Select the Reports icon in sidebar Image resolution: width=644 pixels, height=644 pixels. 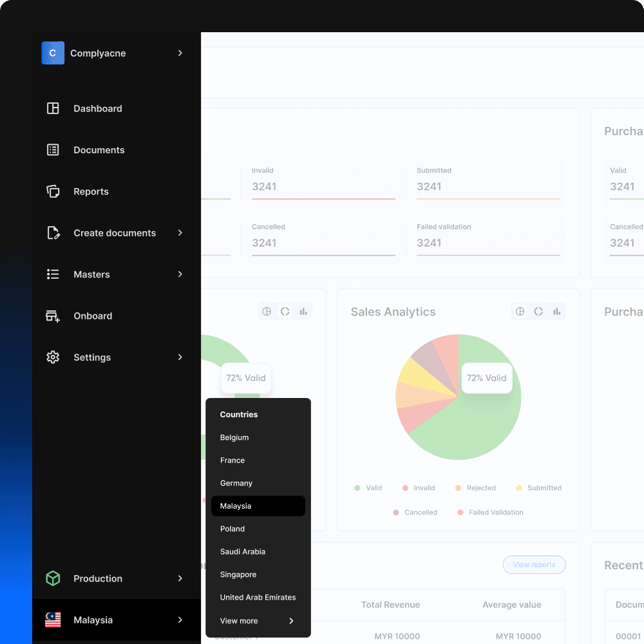pos(53,191)
